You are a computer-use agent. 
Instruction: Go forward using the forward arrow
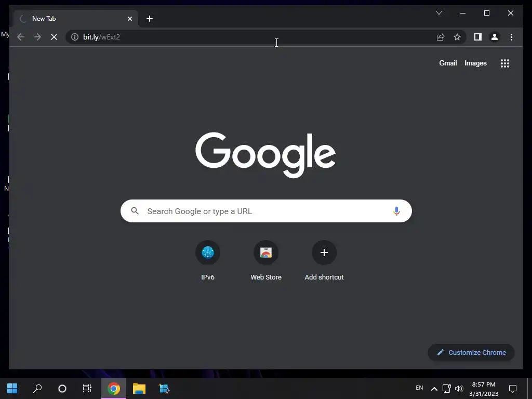[x=37, y=37]
